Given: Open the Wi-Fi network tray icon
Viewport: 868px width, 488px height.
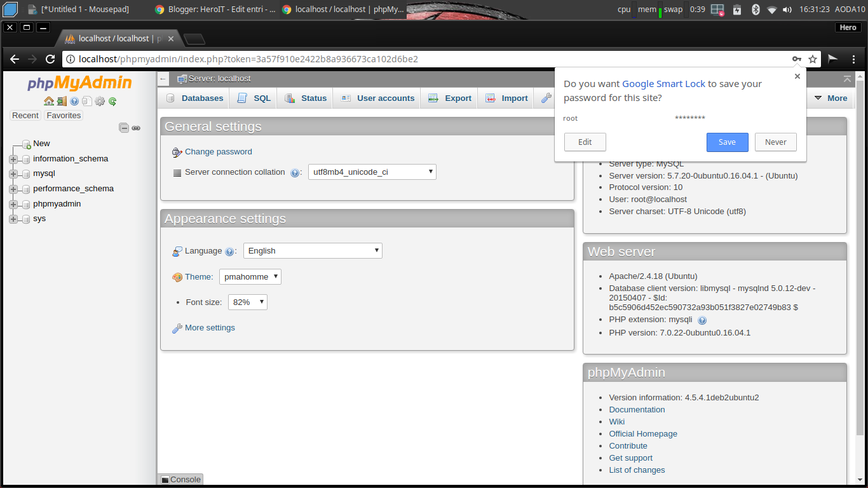Looking at the screenshot, I should (772, 10).
